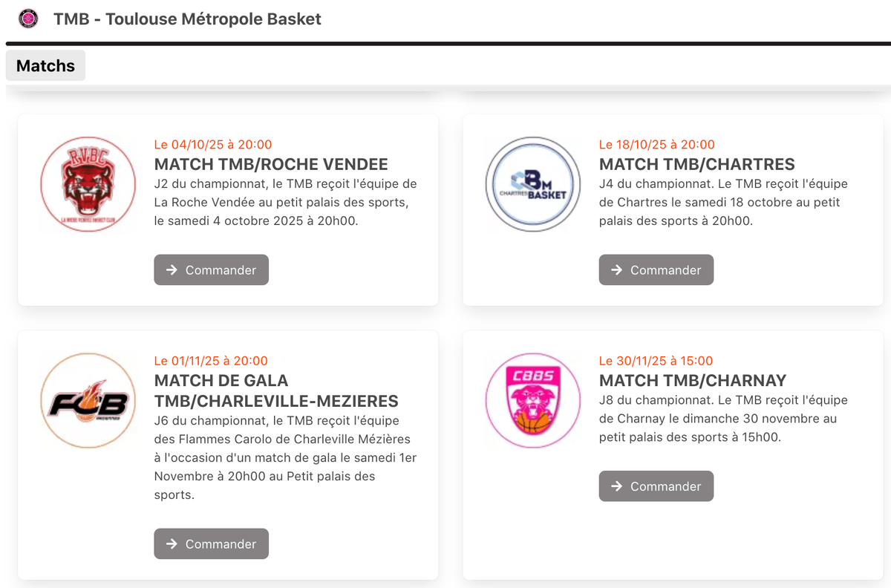Click the Chartres Basket team logo
891x588 pixels.
tap(533, 184)
